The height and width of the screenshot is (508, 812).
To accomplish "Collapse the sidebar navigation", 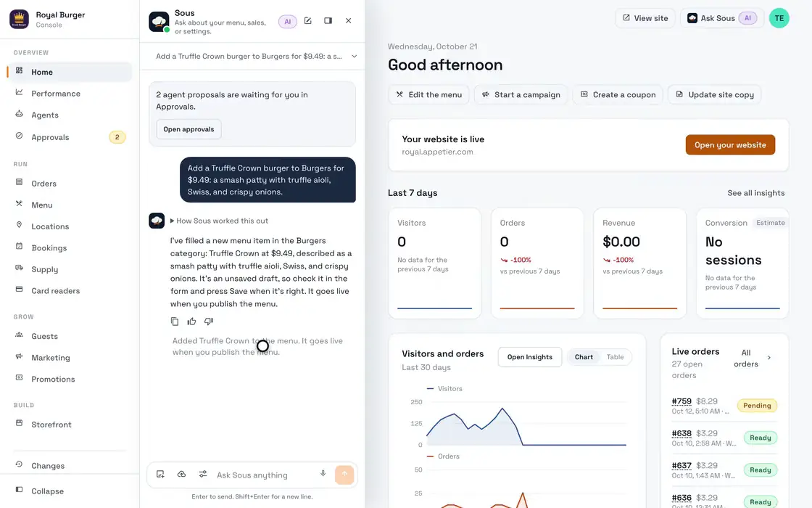I will [x=70, y=491].
